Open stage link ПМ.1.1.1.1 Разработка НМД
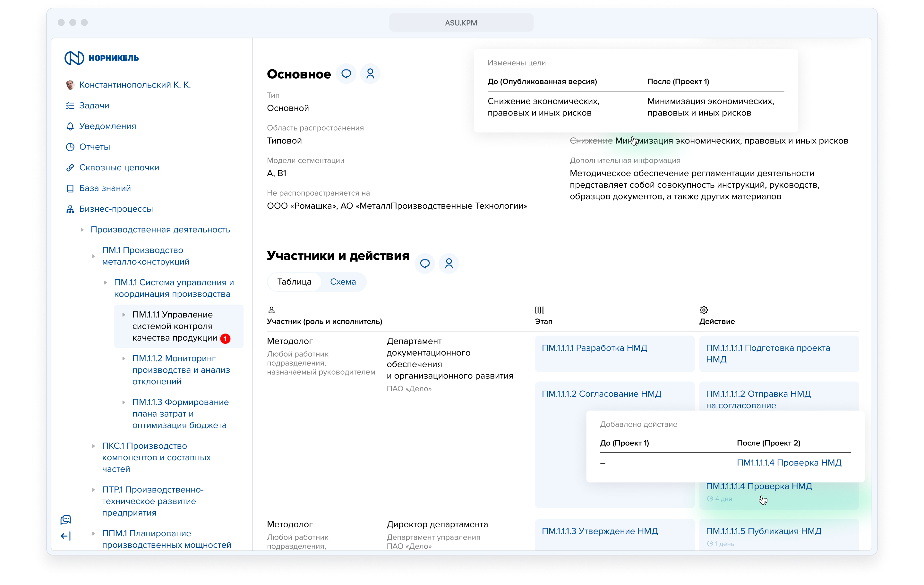This screenshot has width=924, height=585. (x=594, y=348)
